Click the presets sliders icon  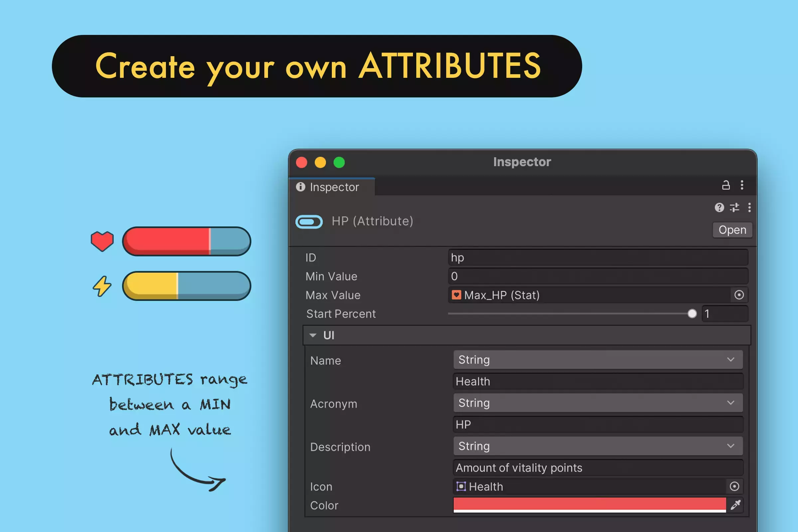coord(734,207)
